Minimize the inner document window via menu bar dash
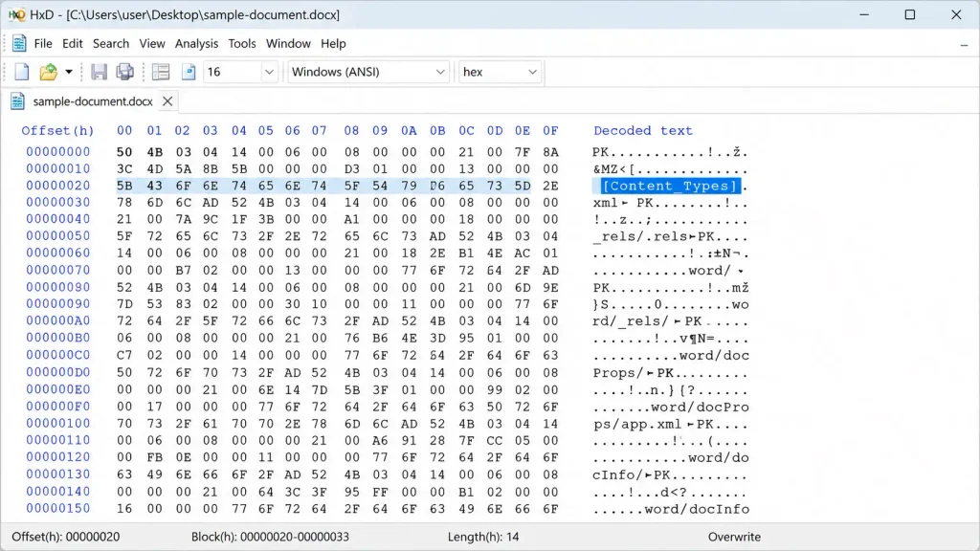The image size is (980, 551). point(964,44)
